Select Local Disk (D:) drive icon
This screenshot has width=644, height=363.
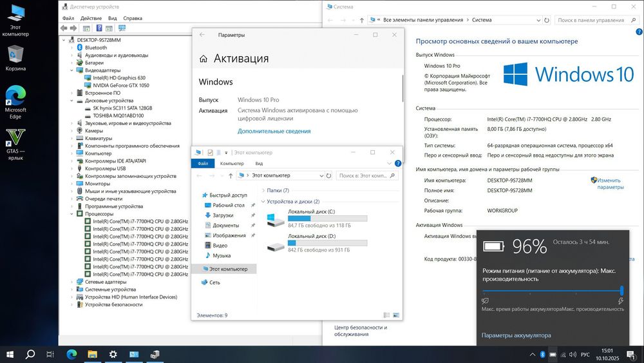tap(275, 246)
